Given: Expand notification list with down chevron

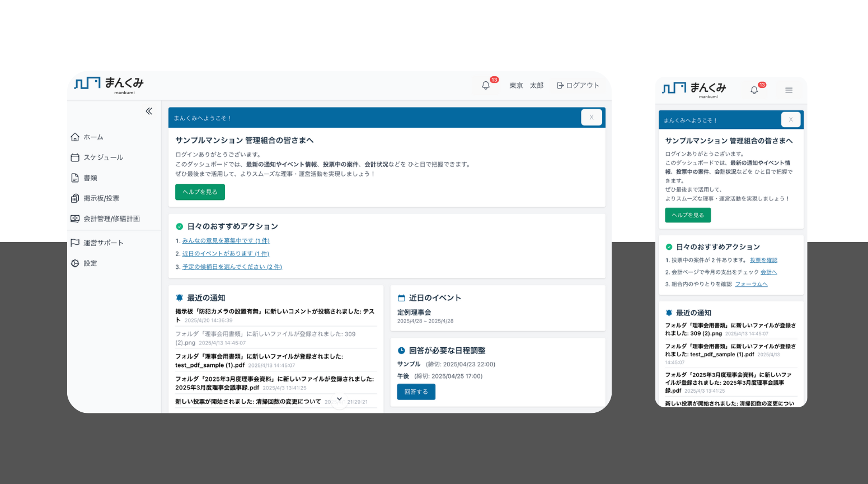Looking at the screenshot, I should (x=339, y=399).
